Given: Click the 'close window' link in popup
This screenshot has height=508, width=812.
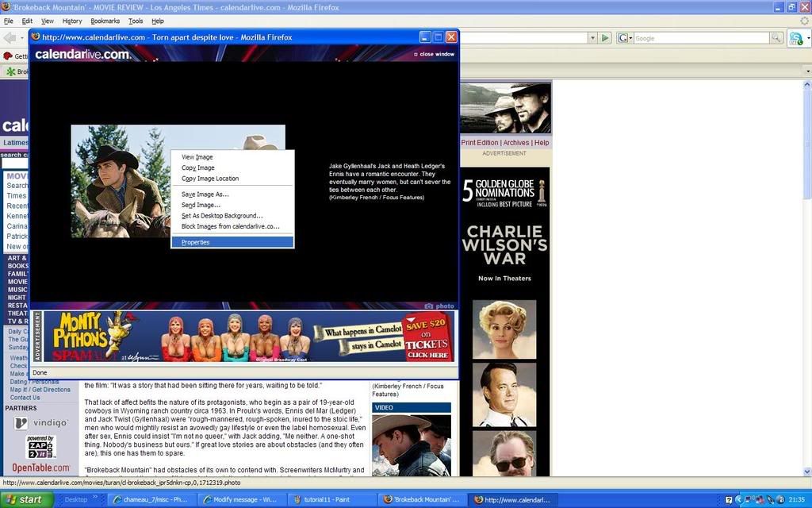Looking at the screenshot, I should [x=436, y=54].
